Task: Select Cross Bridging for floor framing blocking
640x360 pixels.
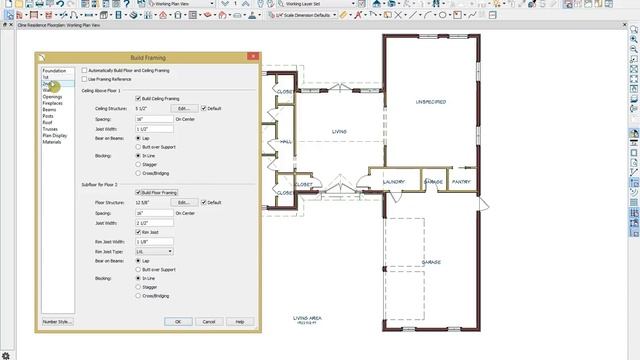Action: [138, 296]
